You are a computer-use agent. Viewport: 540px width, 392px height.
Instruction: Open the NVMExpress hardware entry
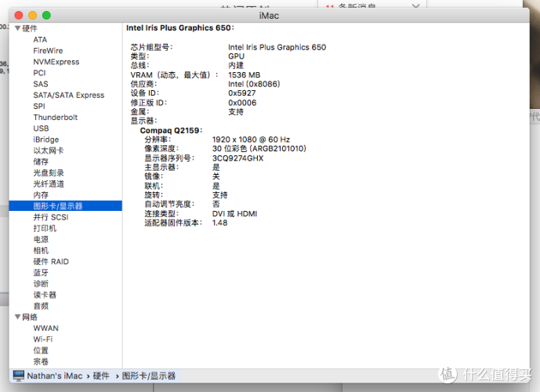[x=56, y=62]
